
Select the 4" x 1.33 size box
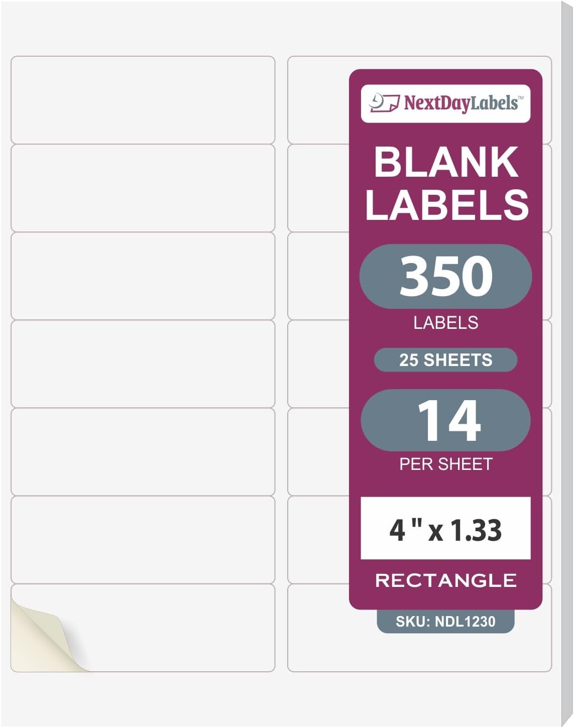pos(445,529)
